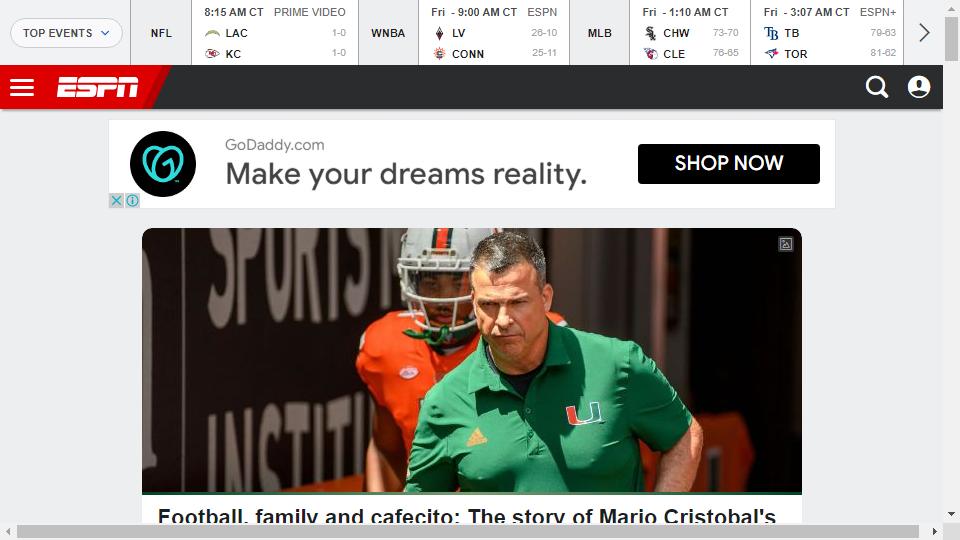This screenshot has height=540, width=960.
Task: Open the search magnifier icon
Action: 877,87
